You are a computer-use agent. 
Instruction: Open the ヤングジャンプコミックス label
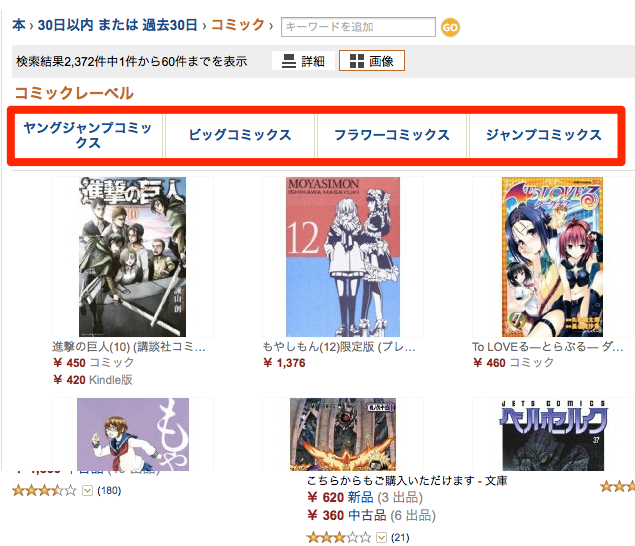(x=88, y=135)
